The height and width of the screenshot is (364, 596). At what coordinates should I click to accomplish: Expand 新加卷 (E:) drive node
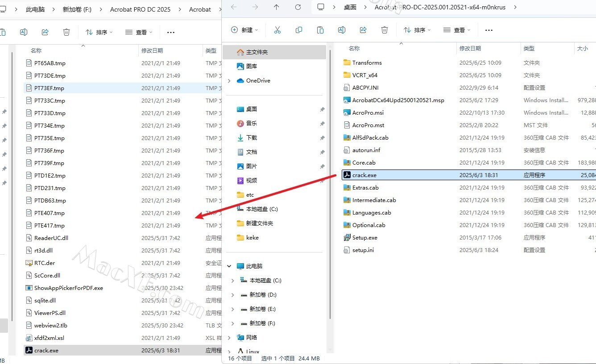233,309
